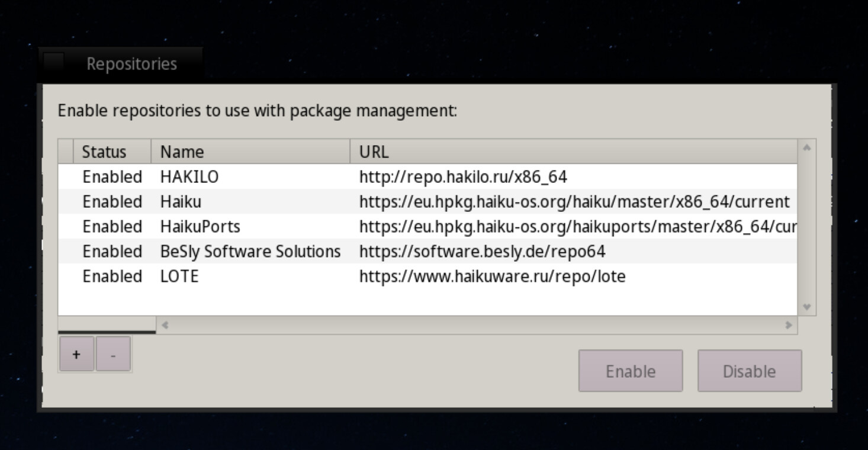Add a repository with the plus button
Viewport: 868px width, 450px height.
click(x=76, y=354)
